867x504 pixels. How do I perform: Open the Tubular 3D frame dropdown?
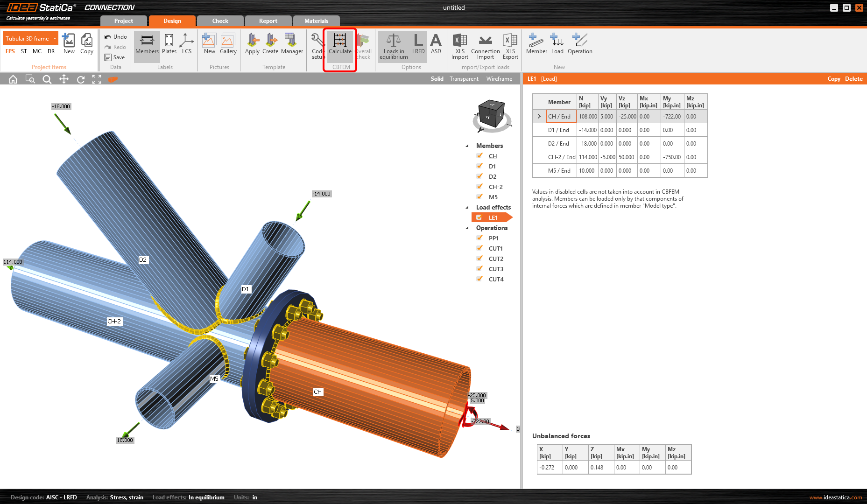pyautogui.click(x=55, y=39)
